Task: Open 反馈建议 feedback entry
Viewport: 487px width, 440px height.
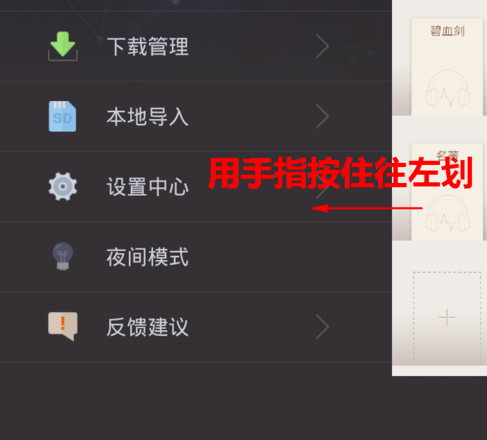Action: click(196, 327)
